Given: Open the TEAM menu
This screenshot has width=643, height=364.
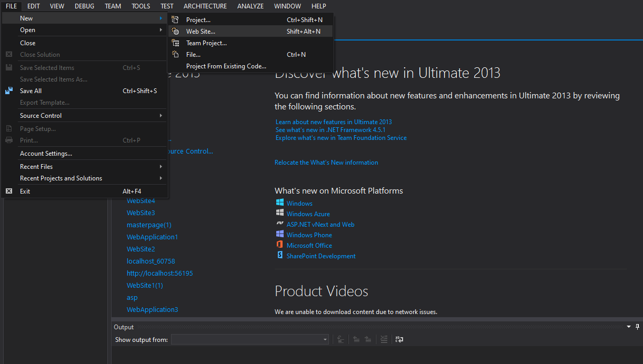Looking at the screenshot, I should (113, 6).
